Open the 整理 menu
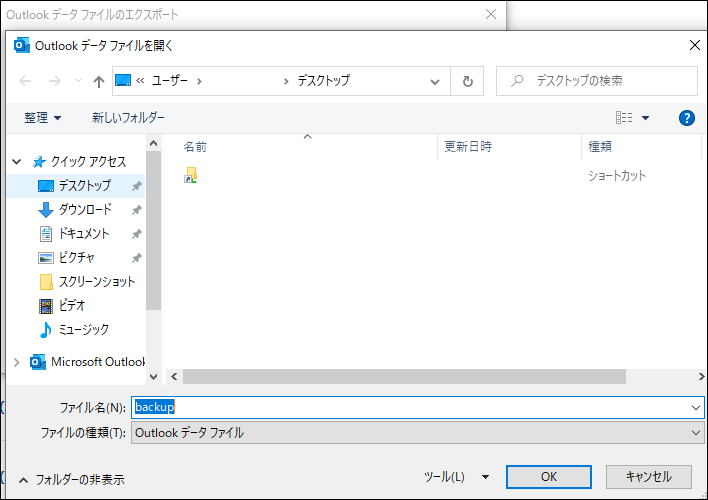Screen dimensions: 708x500 42,118
